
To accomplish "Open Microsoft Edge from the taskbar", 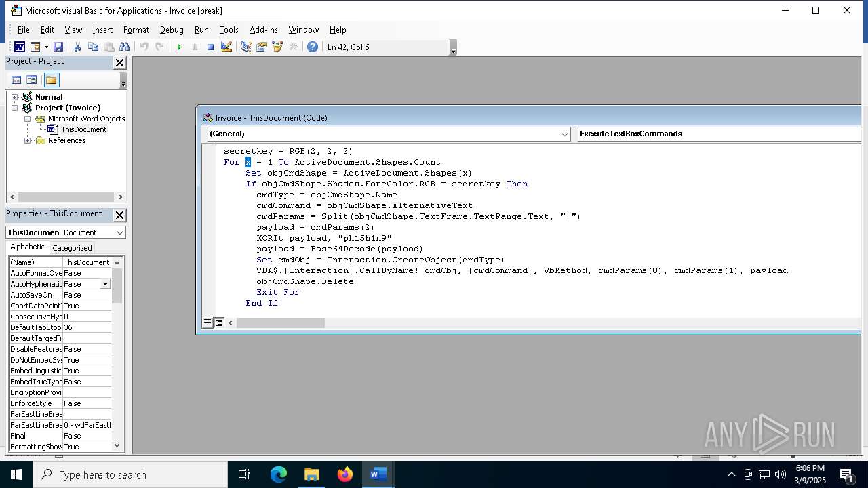I will [x=279, y=474].
